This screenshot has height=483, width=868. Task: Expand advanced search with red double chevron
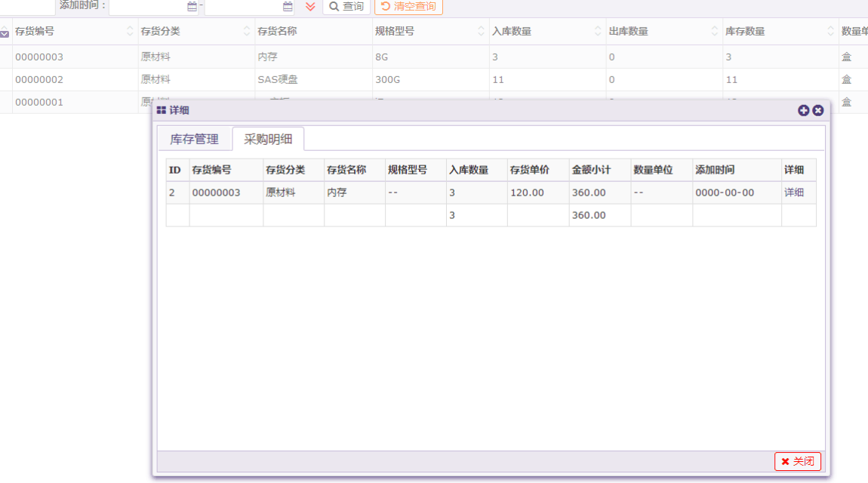click(310, 6)
